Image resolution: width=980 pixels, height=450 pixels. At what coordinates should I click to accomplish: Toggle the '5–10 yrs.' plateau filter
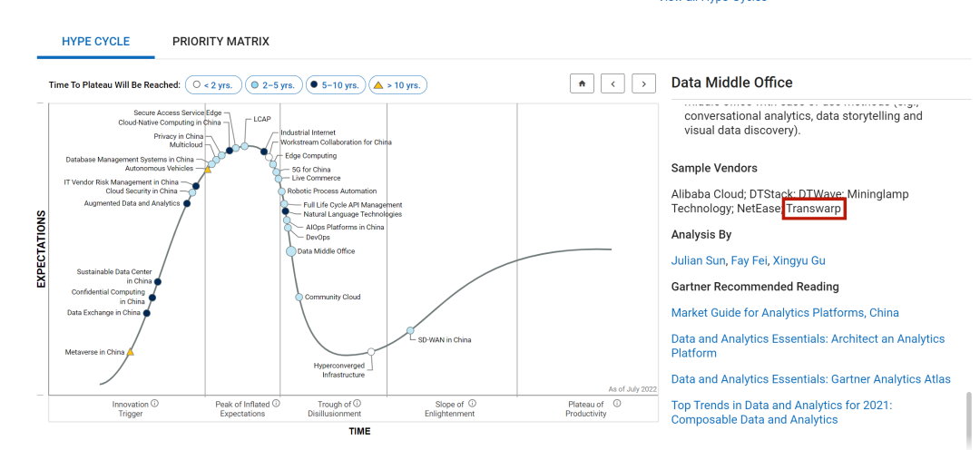335,85
